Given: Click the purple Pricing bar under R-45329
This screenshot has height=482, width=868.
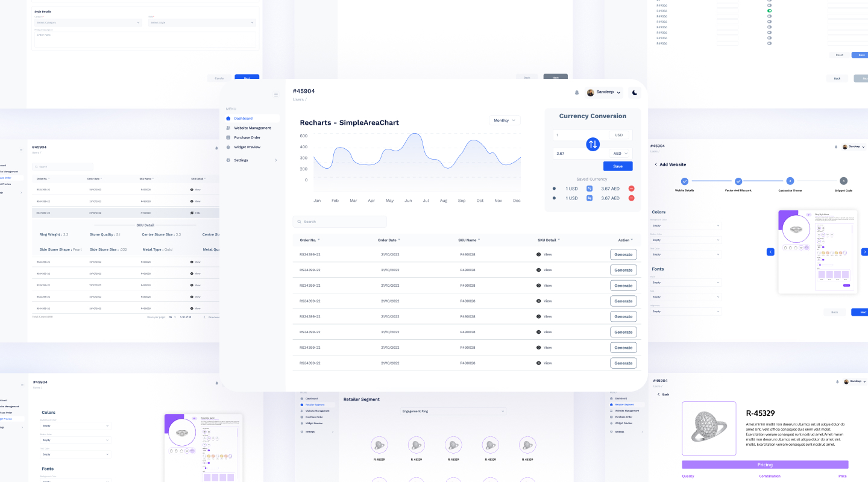Looking at the screenshot, I should click(x=765, y=465).
